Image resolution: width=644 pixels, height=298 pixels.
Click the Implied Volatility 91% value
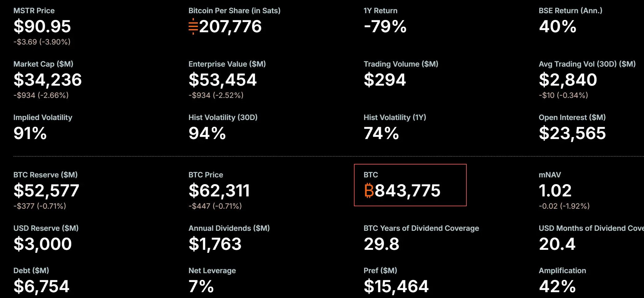(30, 133)
